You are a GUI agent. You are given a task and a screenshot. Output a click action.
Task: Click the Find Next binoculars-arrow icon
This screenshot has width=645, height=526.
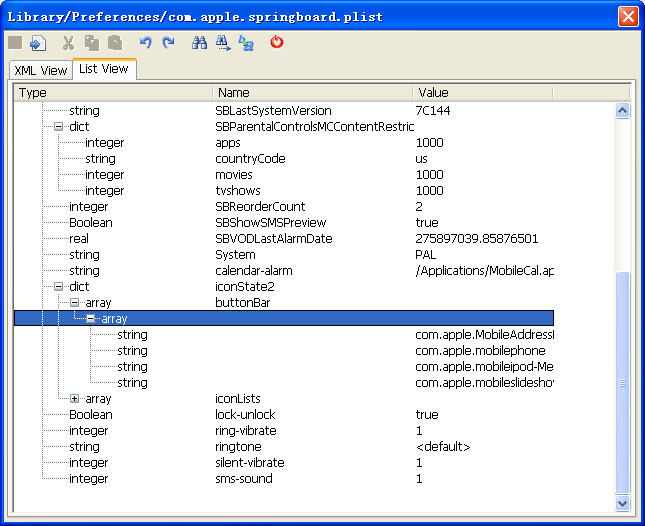point(223,43)
